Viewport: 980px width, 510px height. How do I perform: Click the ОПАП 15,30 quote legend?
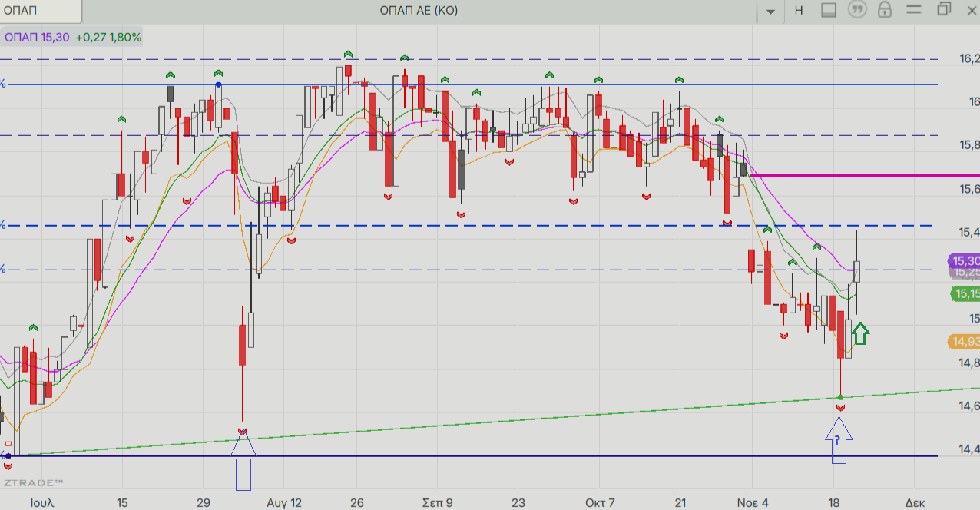tap(38, 37)
